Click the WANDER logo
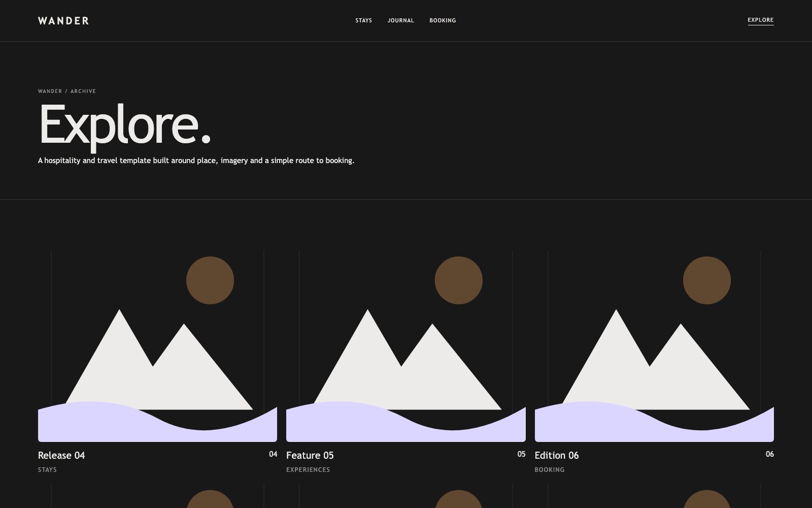Screen dimensions: 812x508 click(63, 21)
